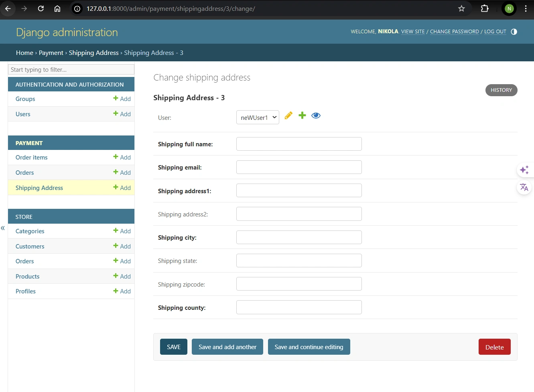Image resolution: width=534 pixels, height=392 pixels.
Task: Click the browser forward arrow
Action: point(24,8)
